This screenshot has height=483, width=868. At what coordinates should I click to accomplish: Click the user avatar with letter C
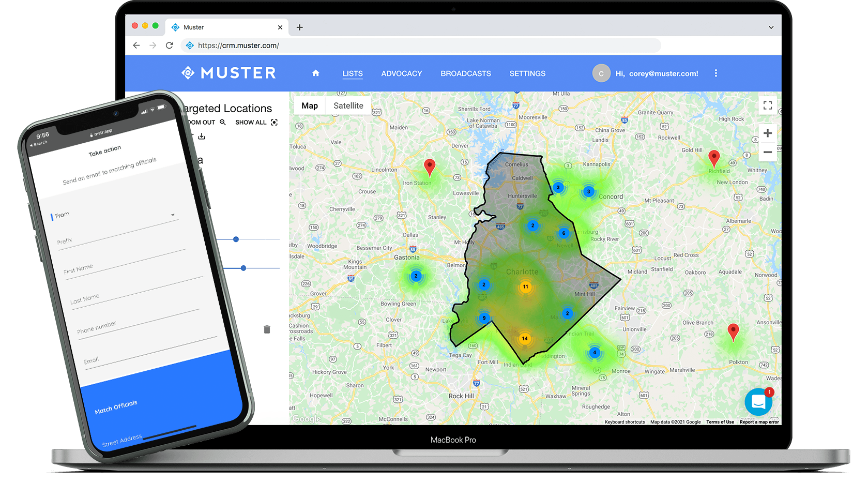pos(601,73)
